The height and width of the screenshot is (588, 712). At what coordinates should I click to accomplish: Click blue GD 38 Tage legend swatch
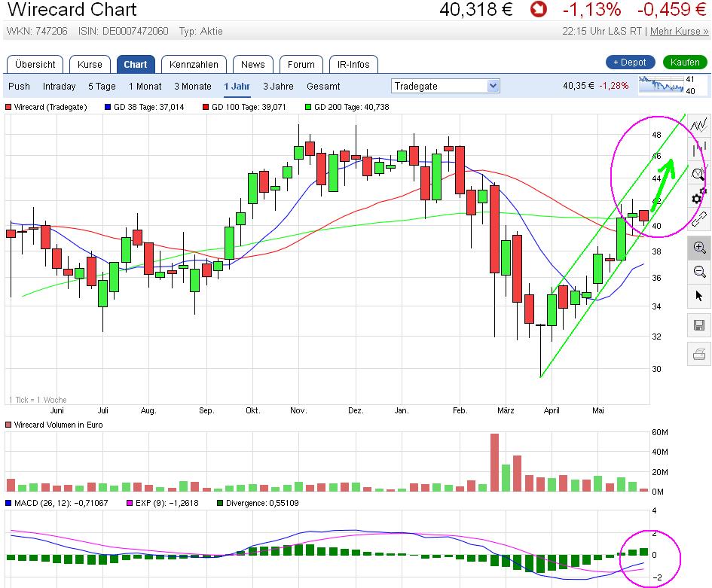coord(108,107)
